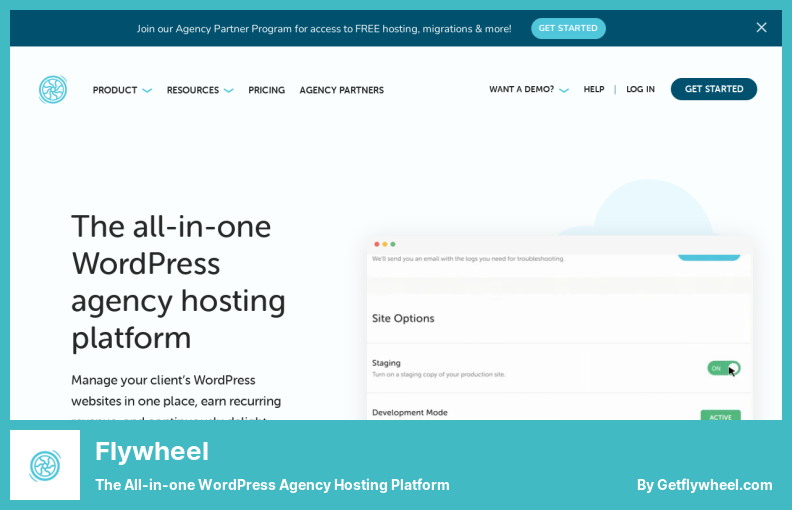Click the Site Options heading

coord(403,318)
